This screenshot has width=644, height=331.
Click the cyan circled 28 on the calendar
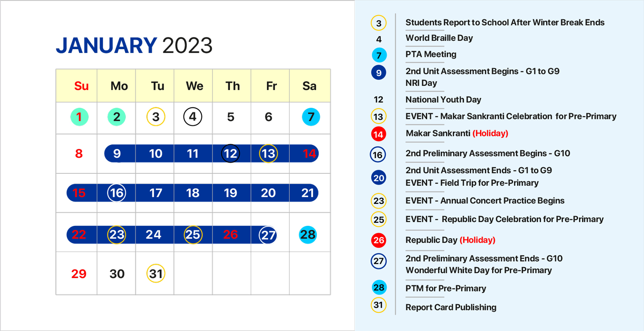click(x=308, y=235)
